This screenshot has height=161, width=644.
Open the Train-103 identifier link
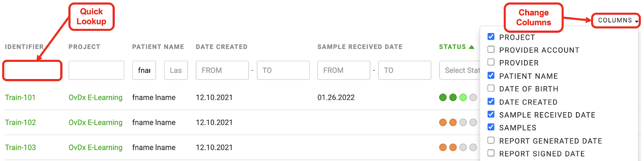[20, 147]
